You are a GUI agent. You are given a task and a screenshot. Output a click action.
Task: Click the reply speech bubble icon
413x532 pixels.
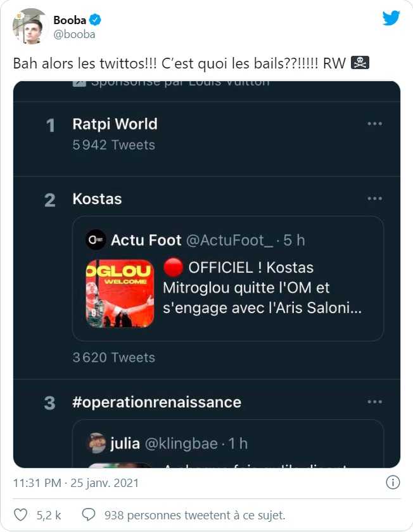coord(89,514)
